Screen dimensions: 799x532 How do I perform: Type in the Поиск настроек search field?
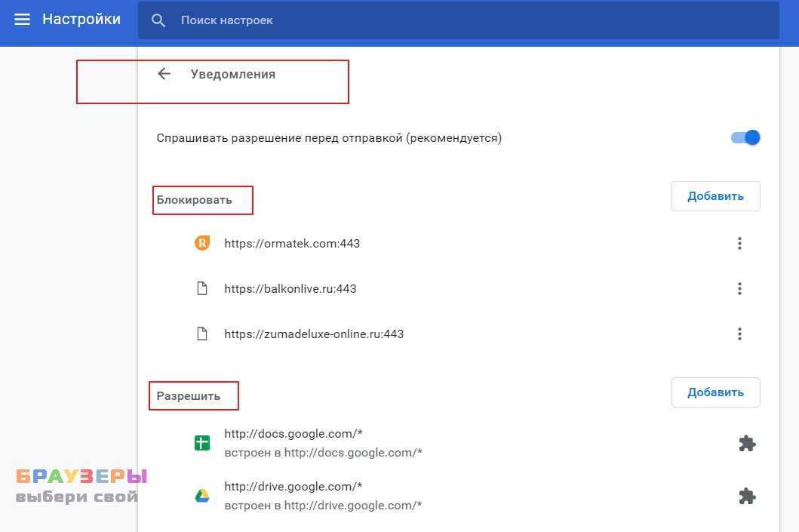tap(453, 20)
